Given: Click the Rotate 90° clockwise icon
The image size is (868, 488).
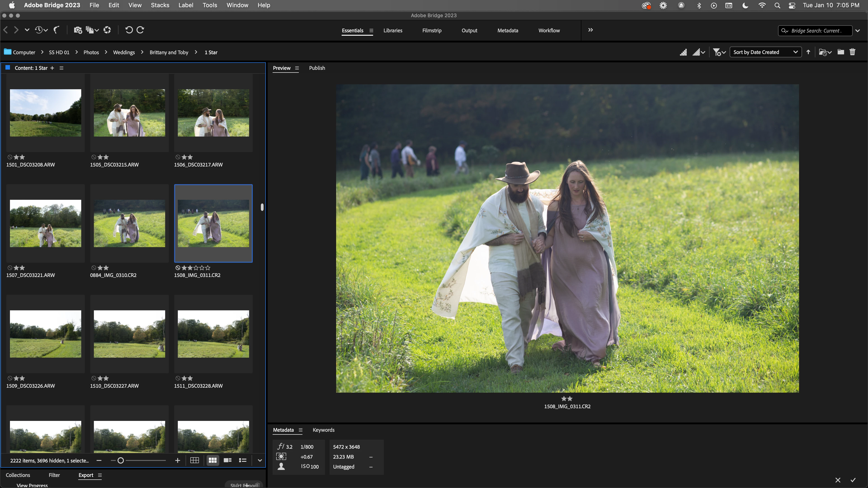Looking at the screenshot, I should (x=141, y=30).
